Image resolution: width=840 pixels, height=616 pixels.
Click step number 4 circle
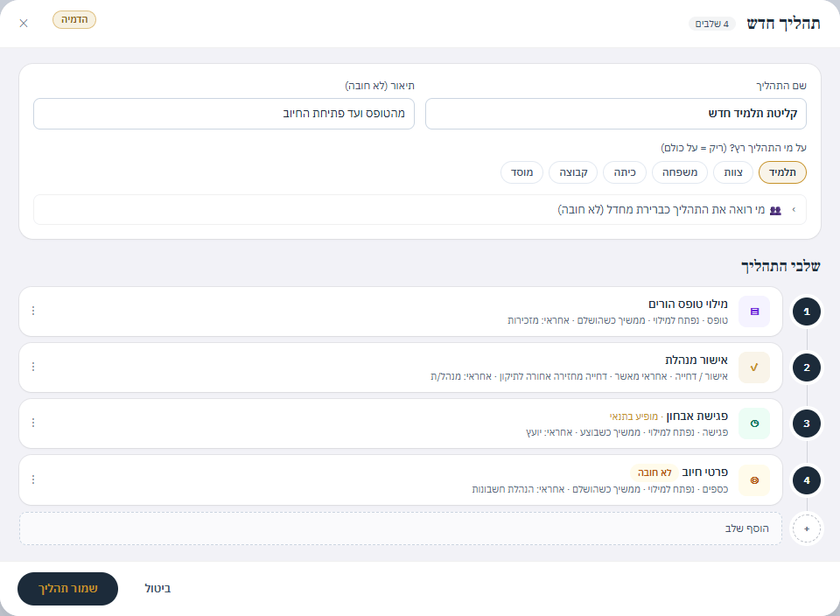[806, 480]
